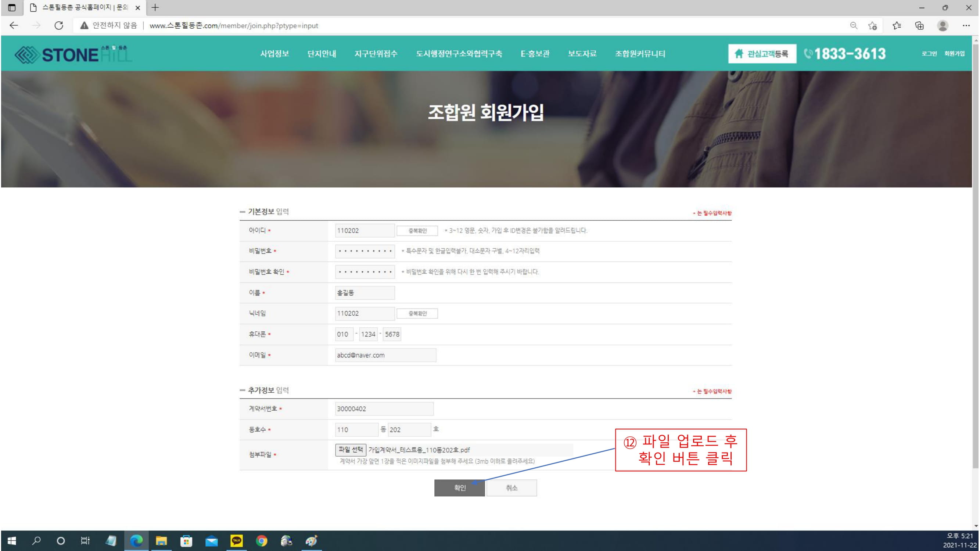Screen dimensions: 980x551
Task: Click 중복확인 next to 아이디 field
Action: coord(417,230)
